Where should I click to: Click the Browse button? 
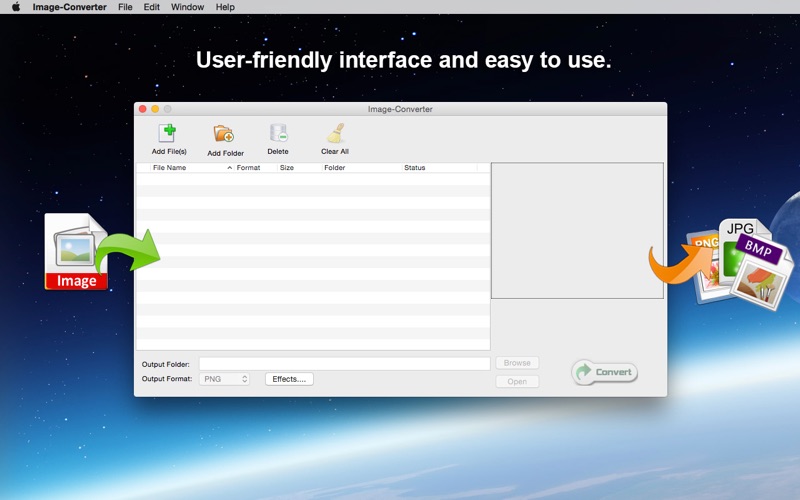coord(517,363)
